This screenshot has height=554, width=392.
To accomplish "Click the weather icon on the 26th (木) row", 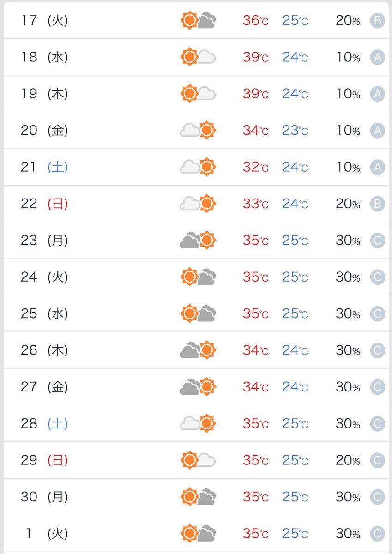I will 198,350.
